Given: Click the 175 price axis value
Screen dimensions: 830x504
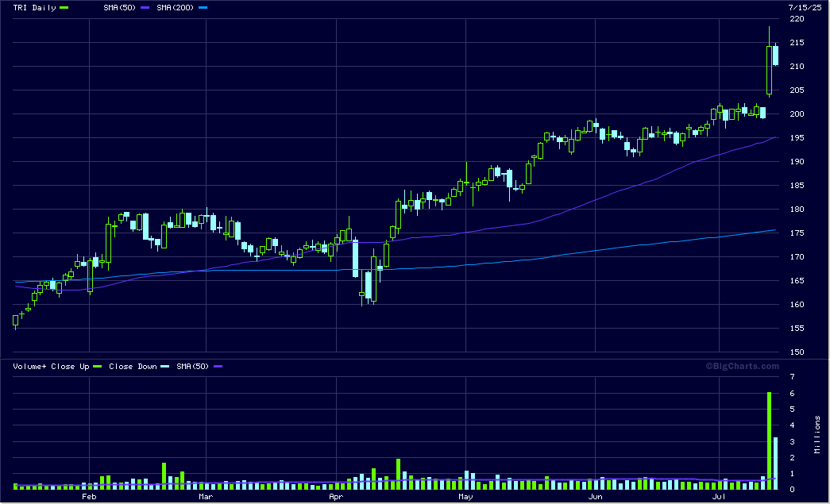Looking at the screenshot, I should pyautogui.click(x=797, y=233).
